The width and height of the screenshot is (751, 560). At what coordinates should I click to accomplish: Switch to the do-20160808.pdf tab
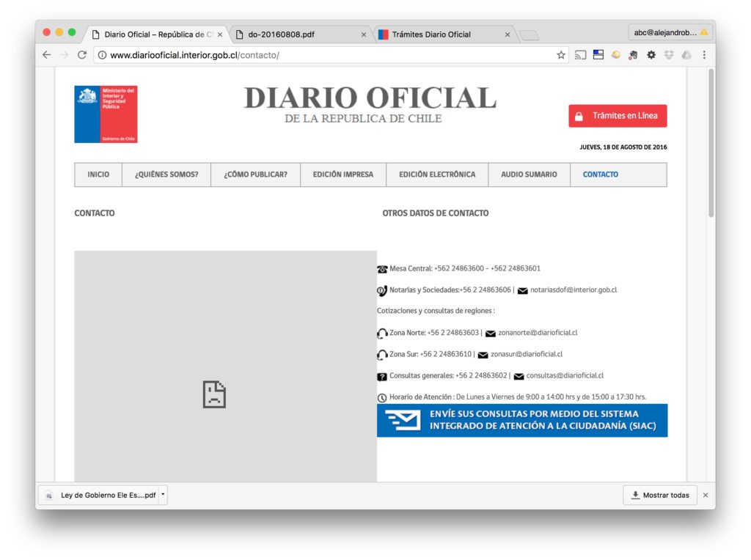[301, 34]
